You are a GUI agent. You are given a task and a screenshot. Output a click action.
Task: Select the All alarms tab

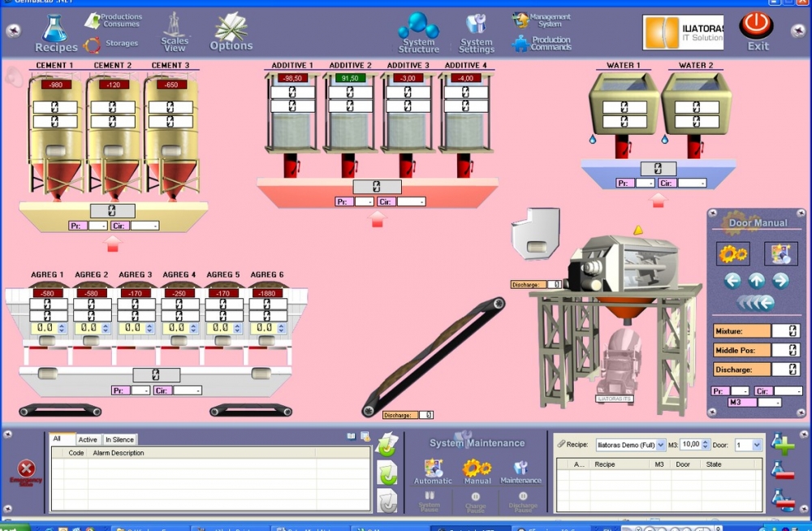(x=62, y=438)
